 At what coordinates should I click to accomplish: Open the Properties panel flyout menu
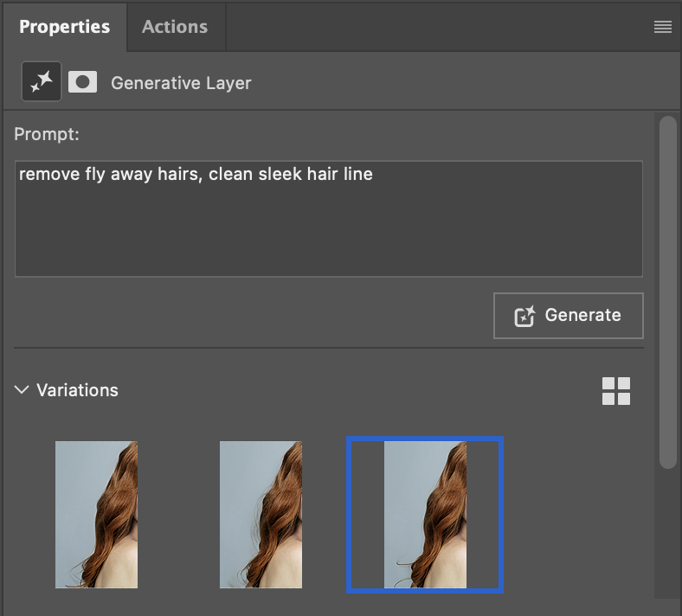662,27
